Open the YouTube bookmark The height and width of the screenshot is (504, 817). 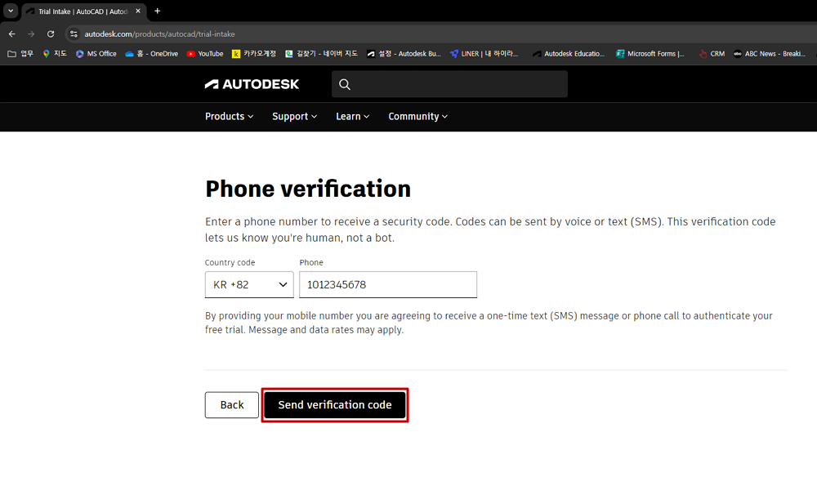[x=205, y=54]
